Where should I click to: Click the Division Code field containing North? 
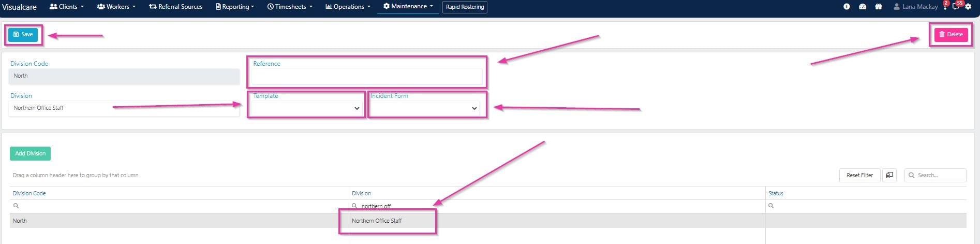click(x=124, y=76)
